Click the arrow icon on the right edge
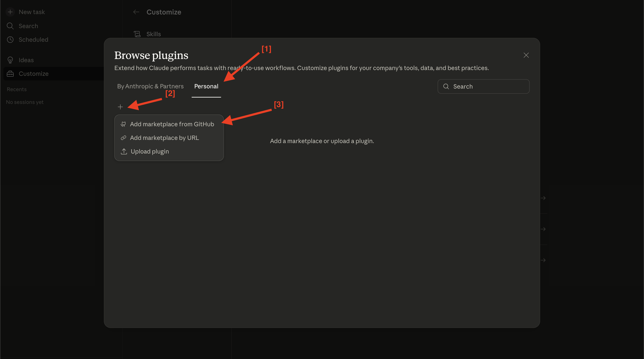644x359 pixels. (543, 198)
